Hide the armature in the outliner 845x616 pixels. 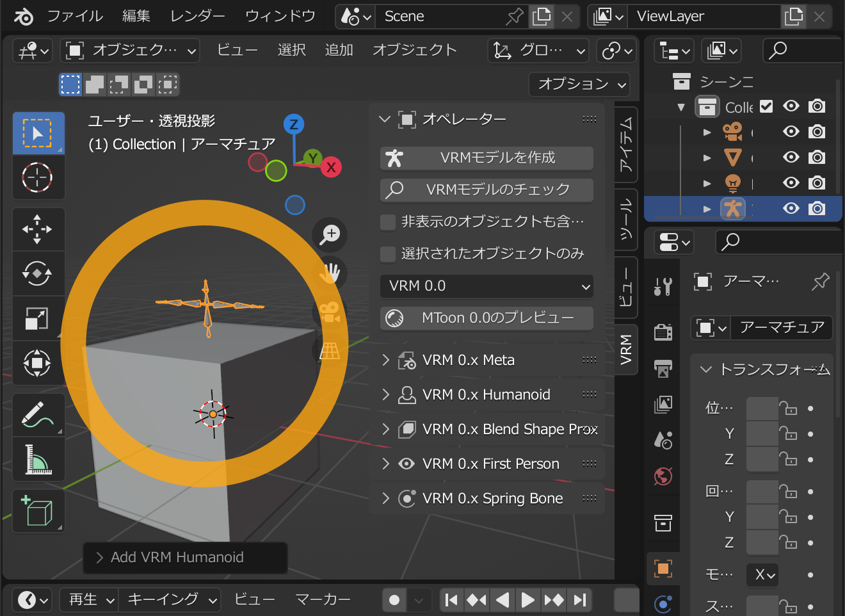(x=791, y=208)
